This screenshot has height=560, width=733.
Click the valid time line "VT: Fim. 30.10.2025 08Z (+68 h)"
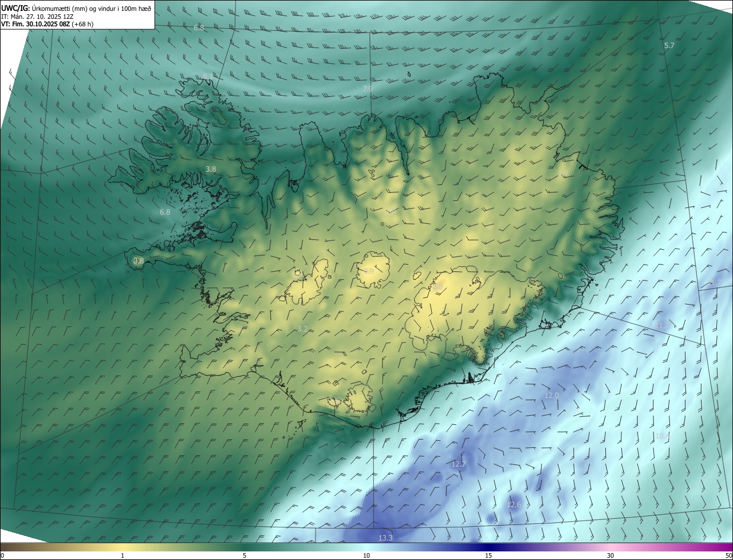(x=47, y=24)
